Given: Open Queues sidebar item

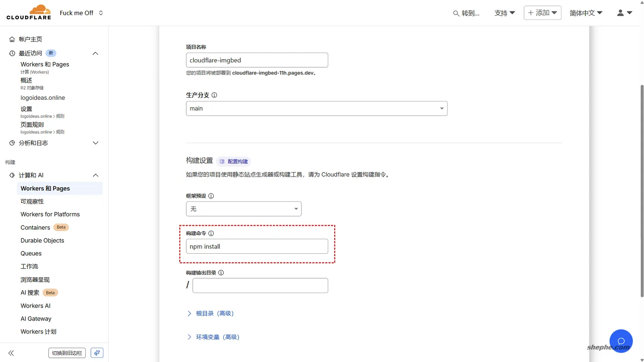Looking at the screenshot, I should pos(31,253).
